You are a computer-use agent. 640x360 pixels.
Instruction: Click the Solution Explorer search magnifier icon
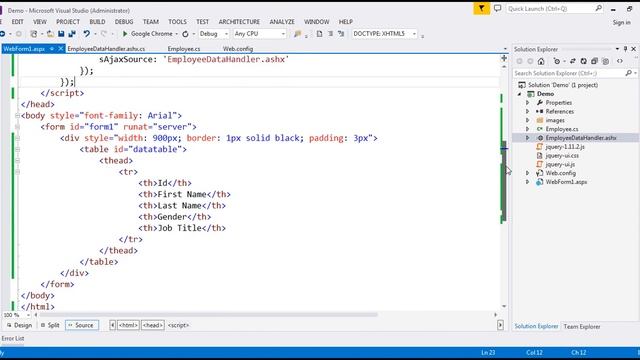[x=629, y=73]
